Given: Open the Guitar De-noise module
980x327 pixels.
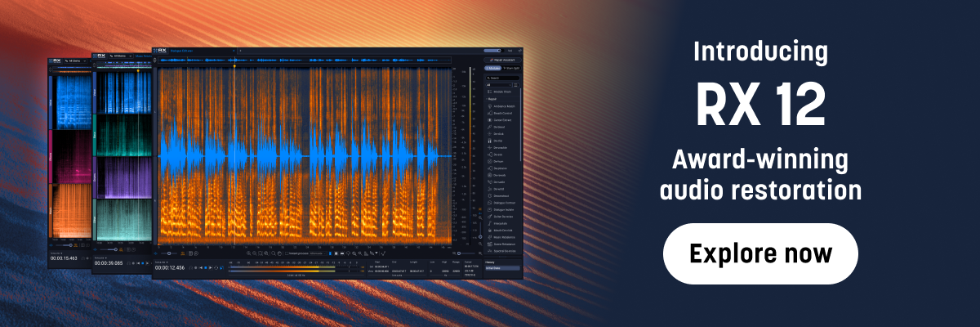Looking at the screenshot, I should [501, 216].
